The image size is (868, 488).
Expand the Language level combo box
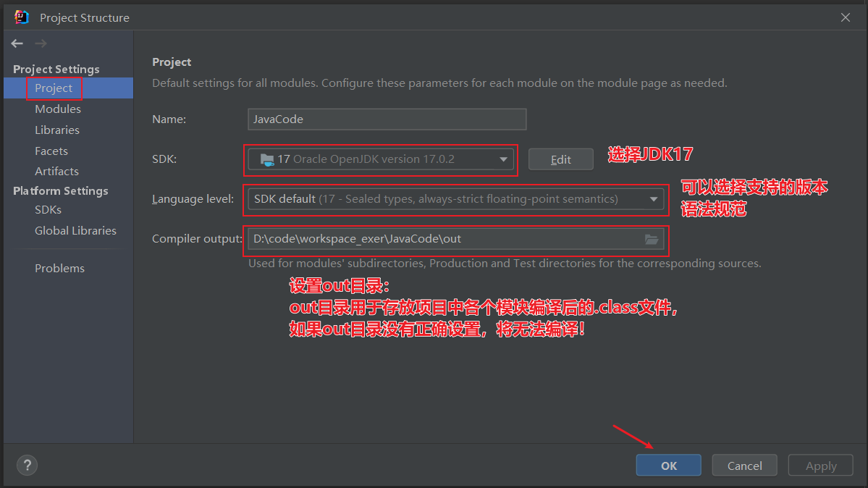[x=456, y=199]
